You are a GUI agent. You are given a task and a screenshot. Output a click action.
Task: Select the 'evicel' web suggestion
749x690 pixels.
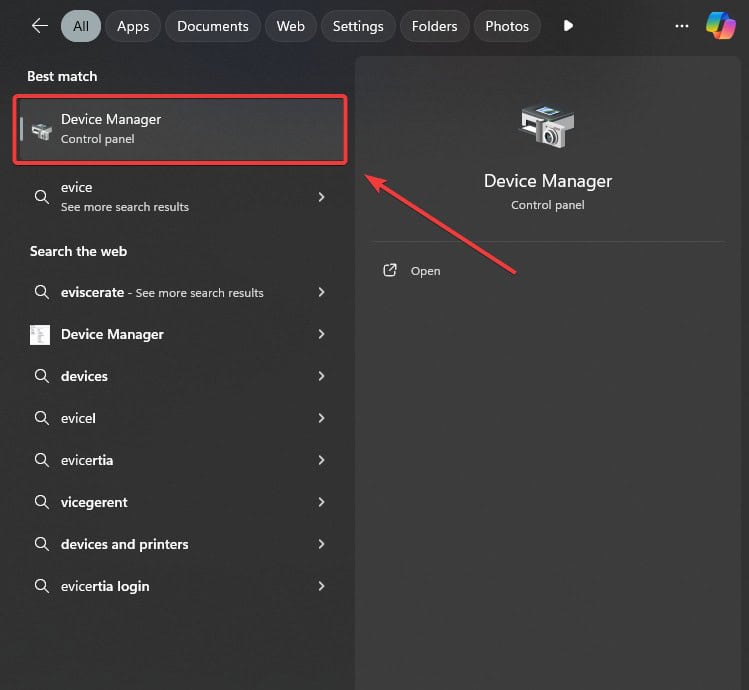pyautogui.click(x=180, y=418)
